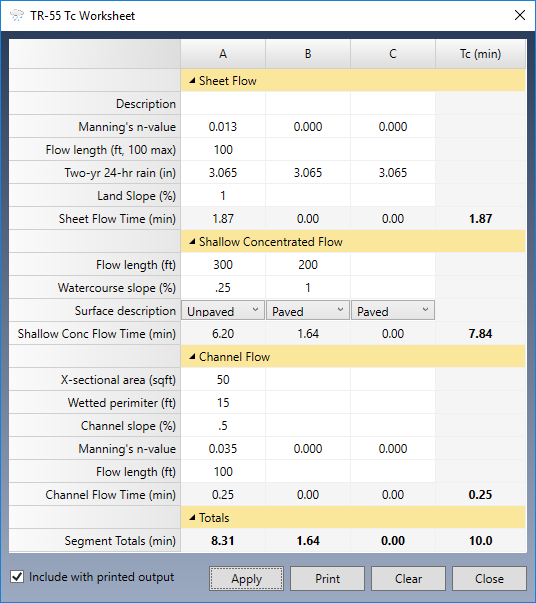
Task: Click the Close button at bottom
Action: (x=489, y=578)
